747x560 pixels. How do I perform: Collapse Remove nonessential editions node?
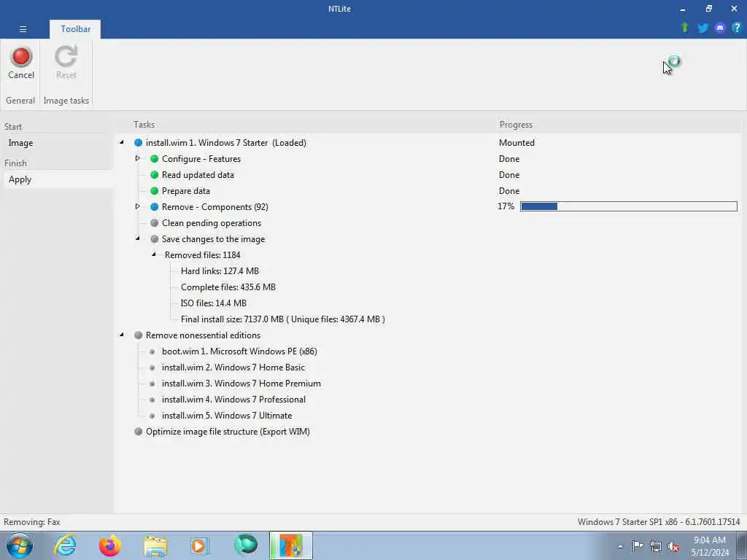pos(122,335)
